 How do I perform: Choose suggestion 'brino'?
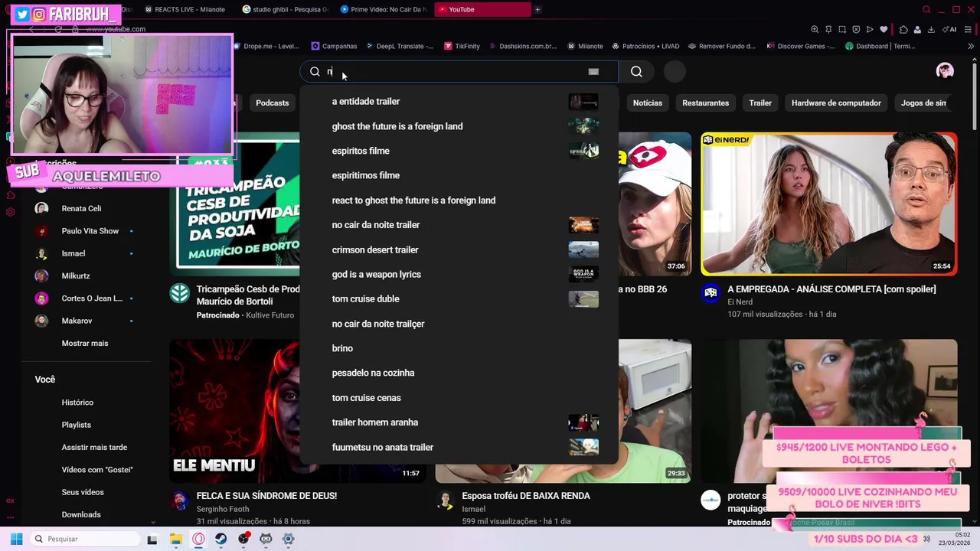(459, 348)
